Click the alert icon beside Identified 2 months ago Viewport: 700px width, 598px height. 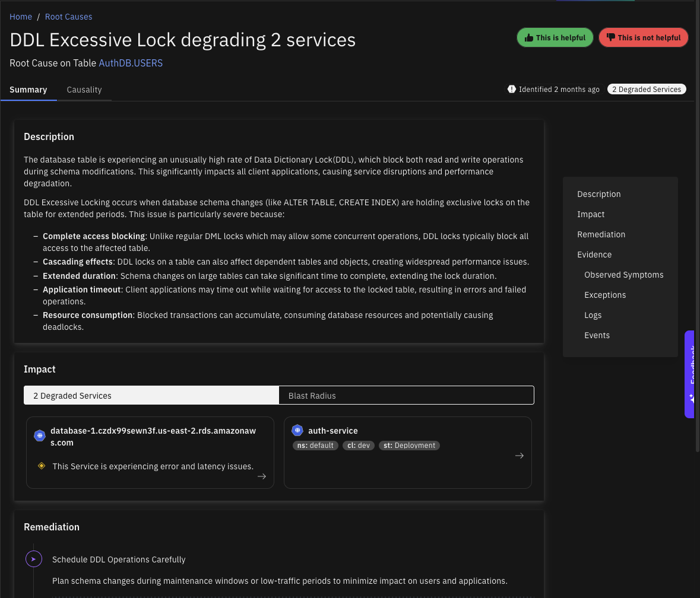[x=511, y=89]
